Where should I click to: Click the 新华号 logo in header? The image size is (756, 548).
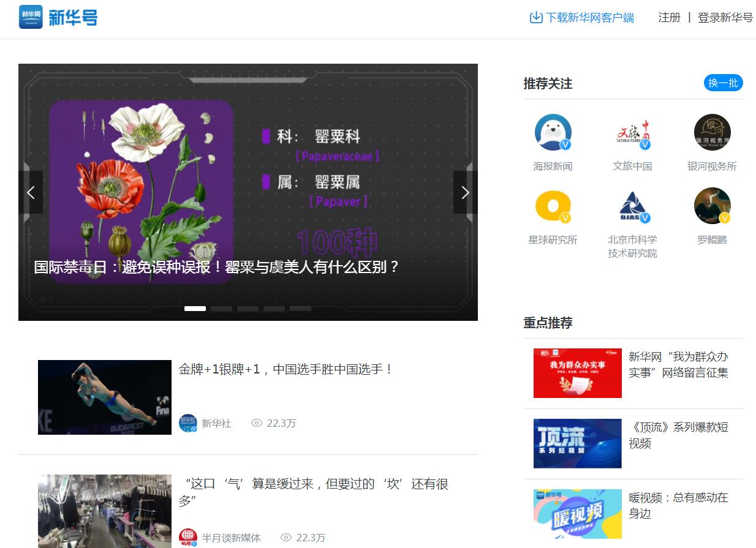(58, 17)
